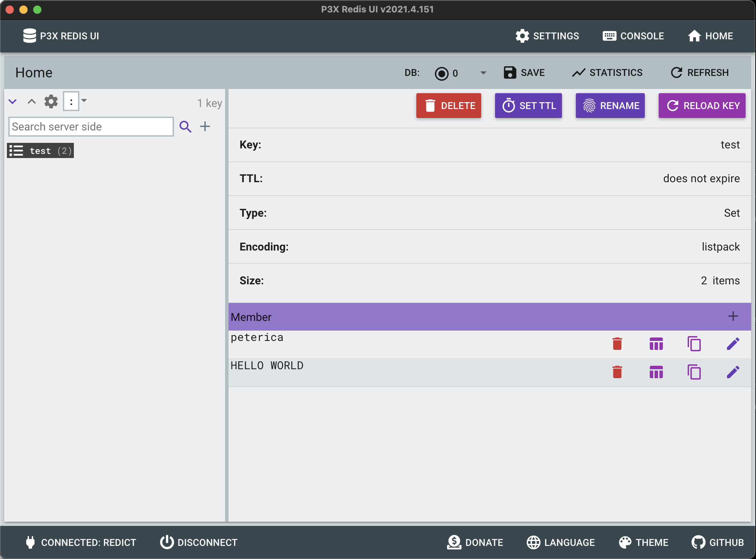Viewport: 756px width, 559px height.
Task: Open the tree settings gear icon
Action: click(x=51, y=101)
